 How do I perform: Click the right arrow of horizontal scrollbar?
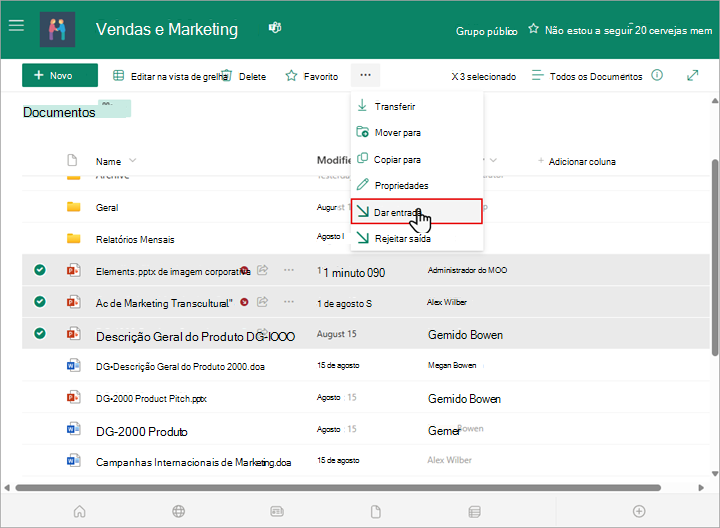[x=701, y=488]
